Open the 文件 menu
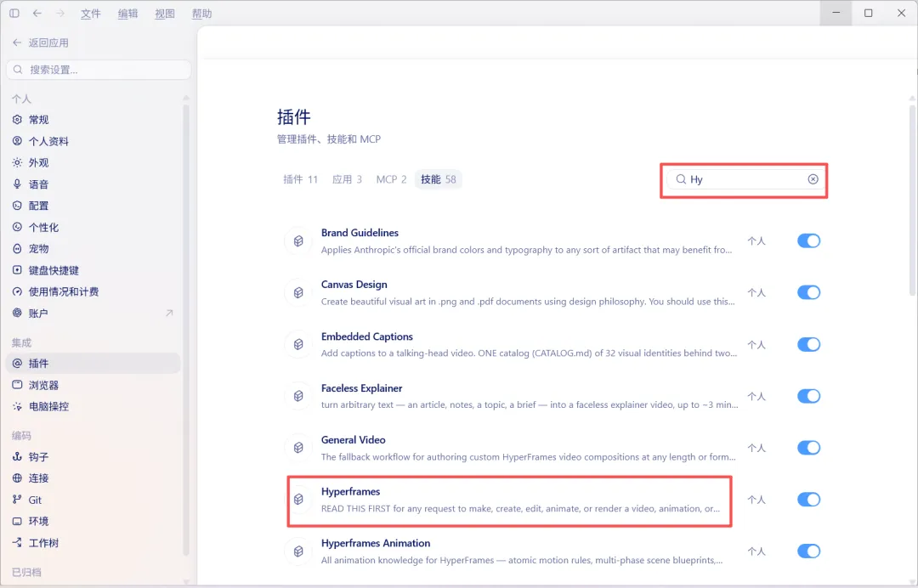This screenshot has width=918, height=588. coord(91,14)
